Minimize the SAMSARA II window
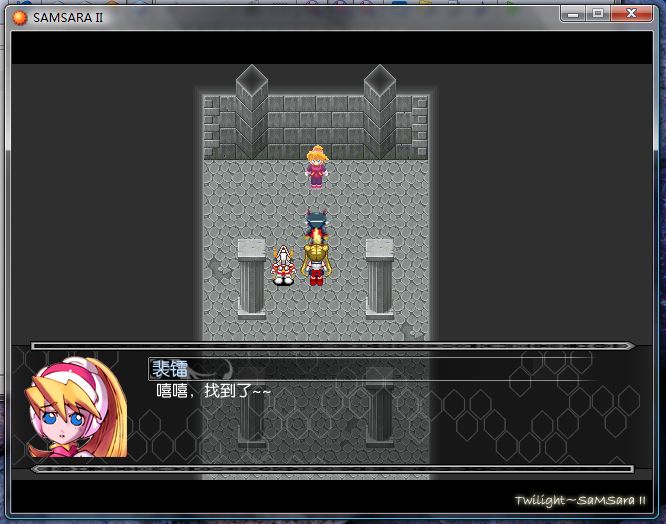 pyautogui.click(x=573, y=14)
